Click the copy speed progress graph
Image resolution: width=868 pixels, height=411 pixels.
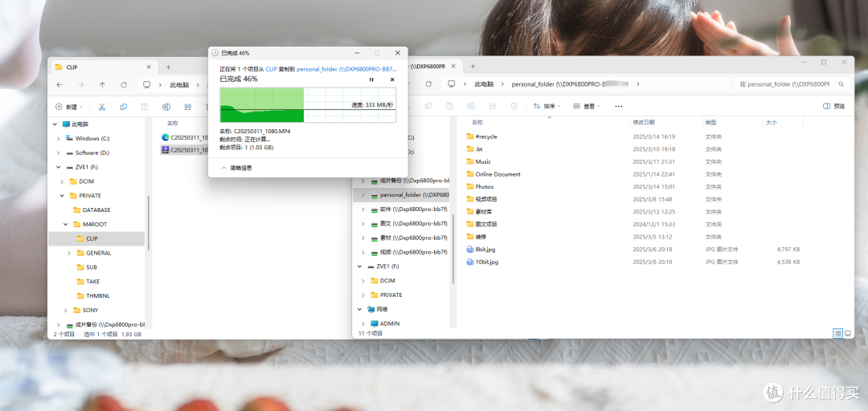click(308, 105)
